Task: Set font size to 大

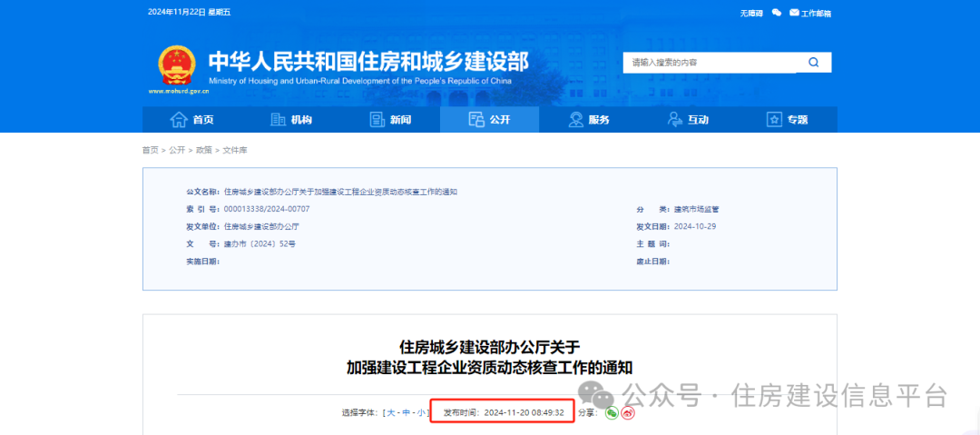Action: point(391,413)
